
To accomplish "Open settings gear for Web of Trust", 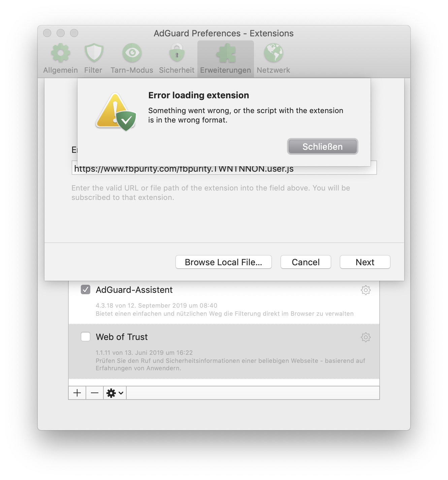I will 365,337.
